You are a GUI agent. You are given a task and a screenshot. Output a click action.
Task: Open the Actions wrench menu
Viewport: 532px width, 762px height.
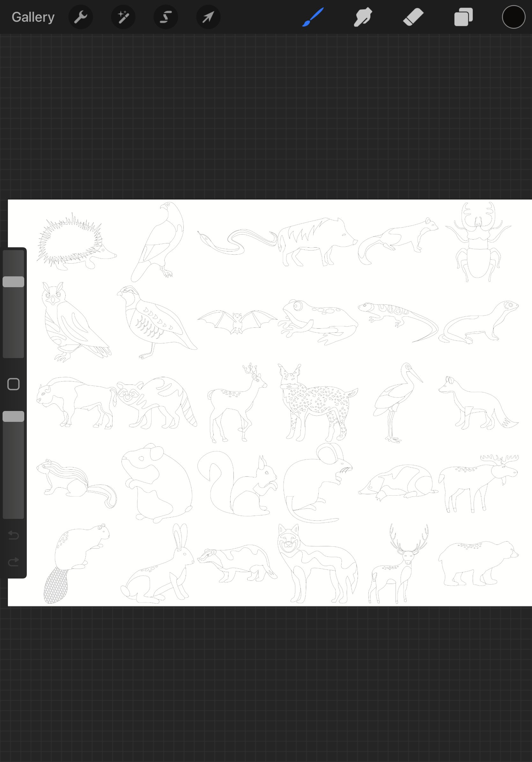(x=81, y=17)
